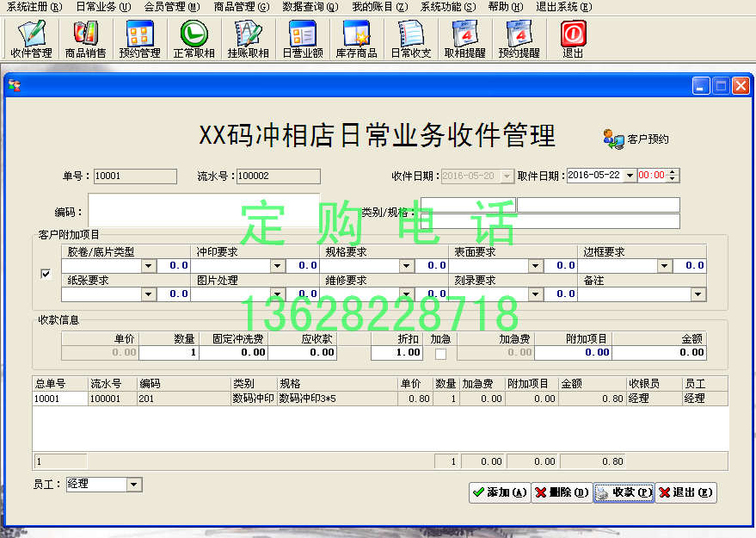The height and width of the screenshot is (538, 756).
Task: Open the 我的账目 menu
Action: [x=379, y=7]
